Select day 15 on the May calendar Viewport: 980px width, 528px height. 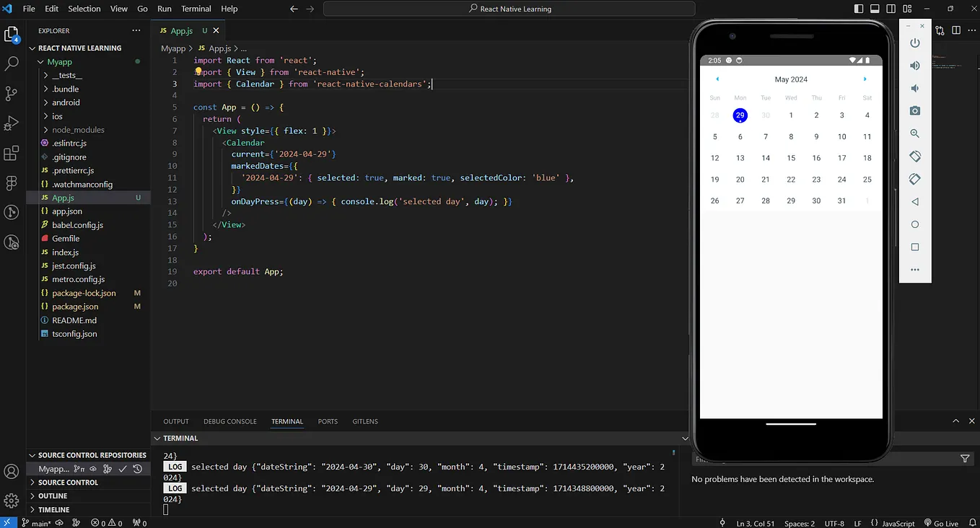[791, 157]
